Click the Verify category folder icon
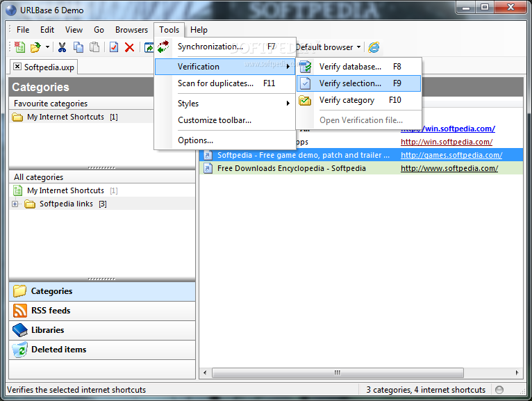This screenshot has width=532, height=401. point(305,100)
